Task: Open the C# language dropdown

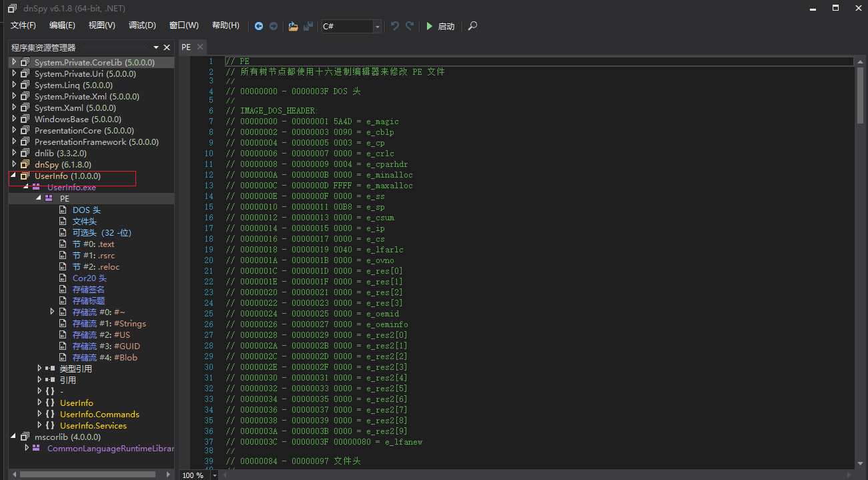Action: pos(378,27)
